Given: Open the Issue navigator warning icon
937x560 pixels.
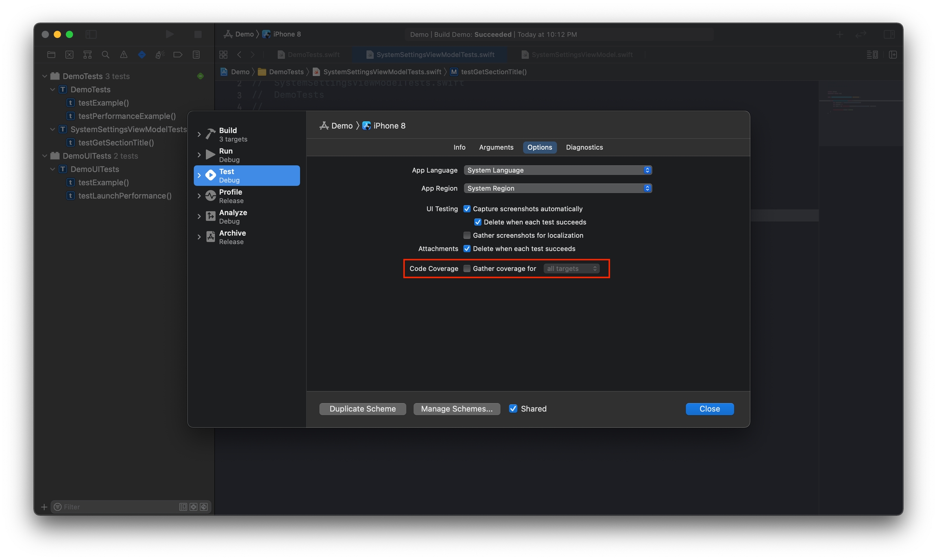Looking at the screenshot, I should [124, 54].
